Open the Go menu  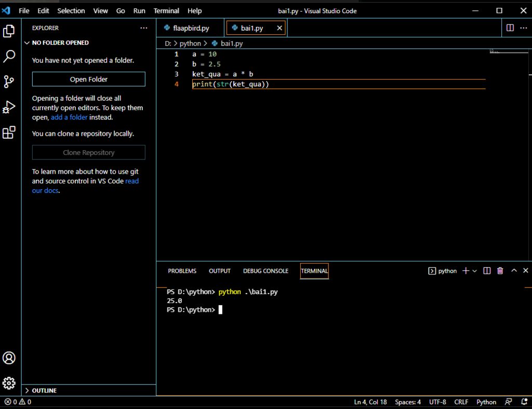[x=121, y=11]
